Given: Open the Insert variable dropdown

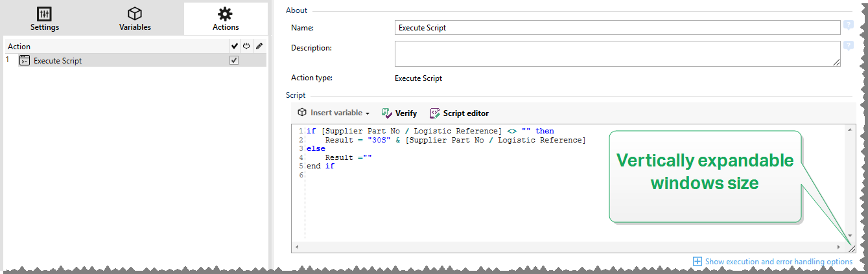Looking at the screenshot, I should (x=334, y=113).
